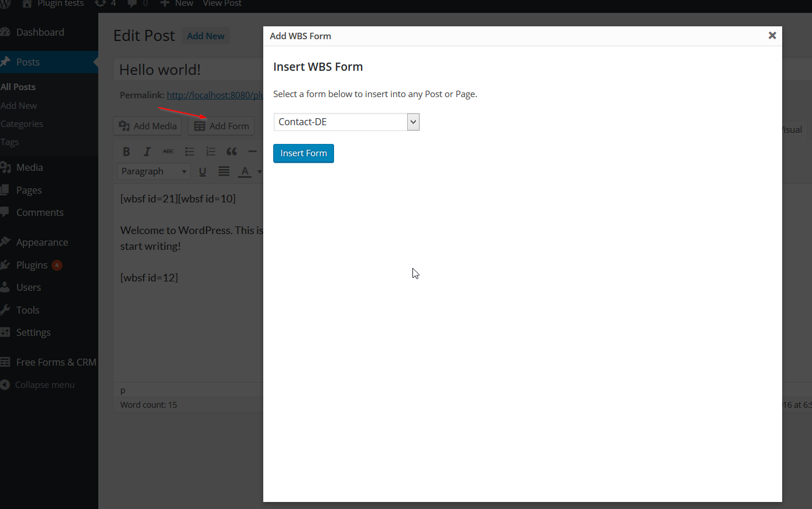The width and height of the screenshot is (812, 509).
Task: Open Posts menu in the sidebar
Action: [x=27, y=62]
